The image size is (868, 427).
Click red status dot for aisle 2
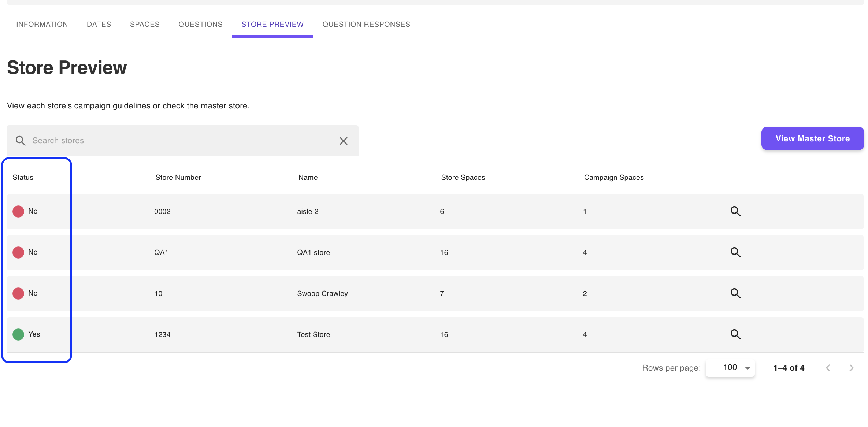tap(18, 211)
